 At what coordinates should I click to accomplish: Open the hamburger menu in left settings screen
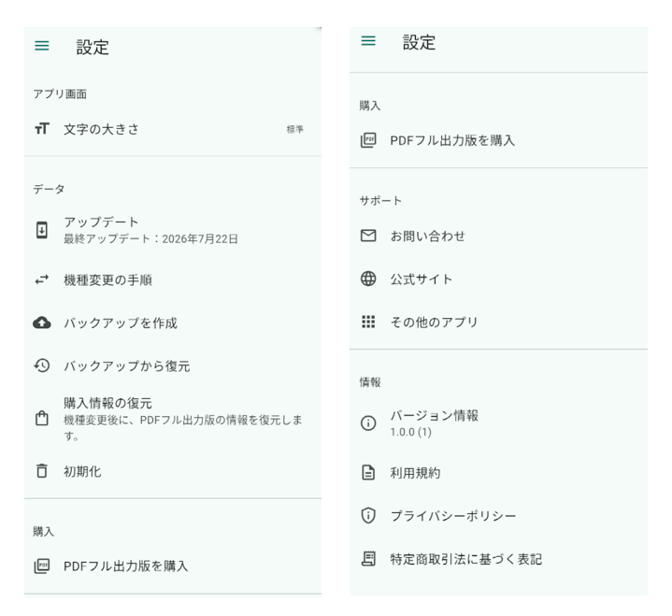coord(41,46)
